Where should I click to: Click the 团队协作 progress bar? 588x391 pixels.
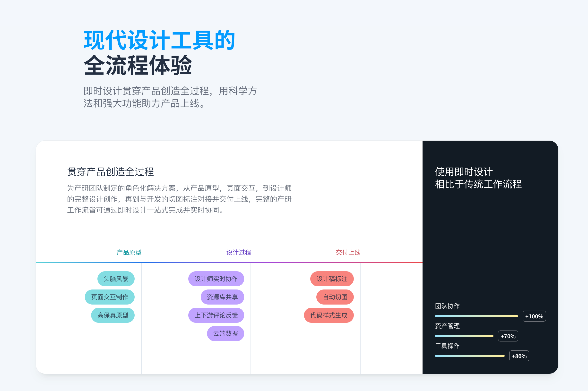pos(476,316)
